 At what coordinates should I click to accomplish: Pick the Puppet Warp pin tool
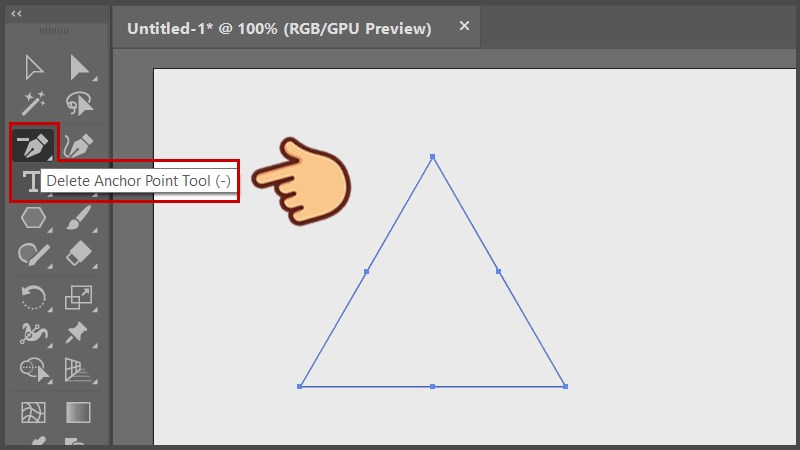tap(77, 333)
